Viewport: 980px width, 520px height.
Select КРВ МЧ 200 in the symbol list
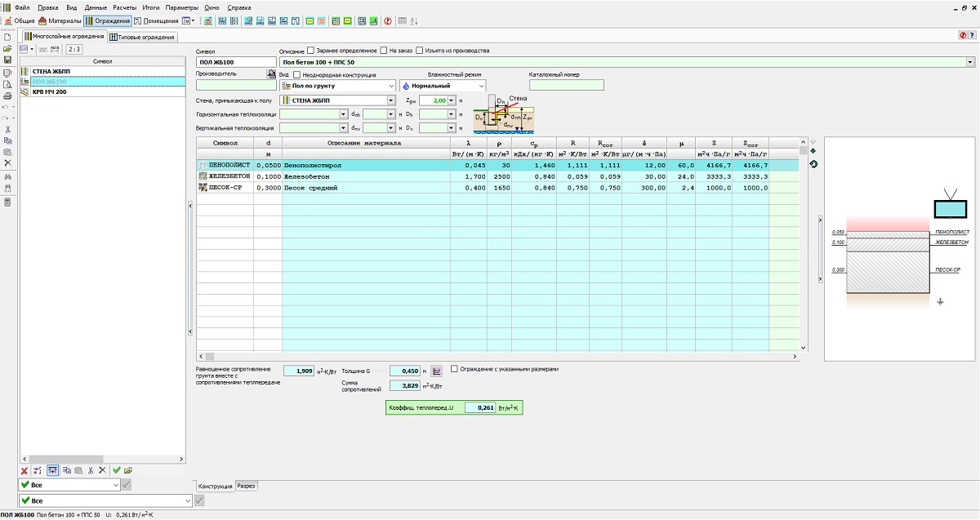coord(50,92)
